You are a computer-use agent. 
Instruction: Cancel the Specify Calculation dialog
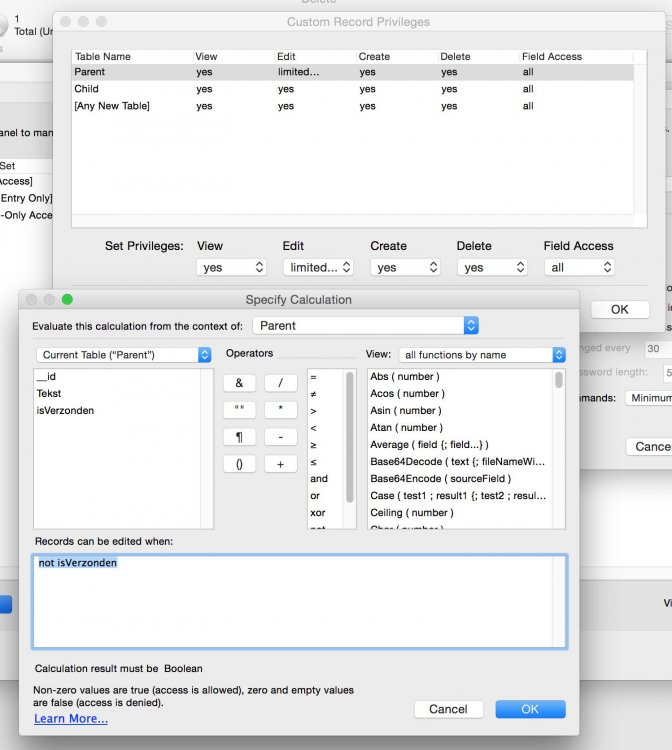(448, 709)
